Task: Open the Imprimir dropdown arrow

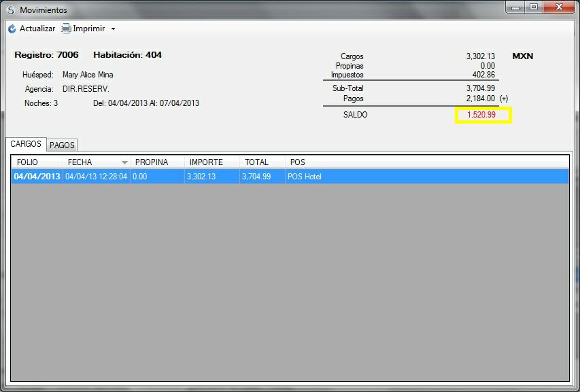Action: [113, 29]
